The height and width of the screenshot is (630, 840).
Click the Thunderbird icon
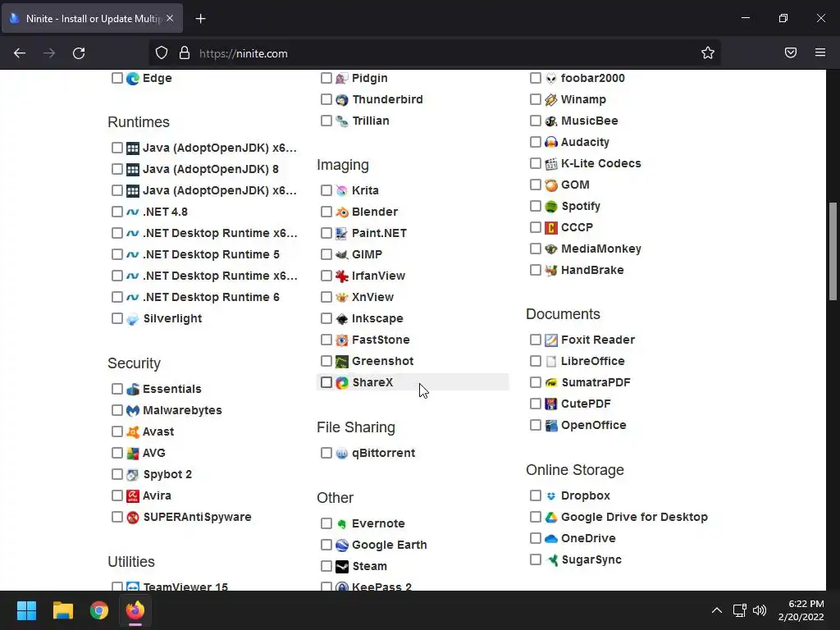tap(342, 99)
